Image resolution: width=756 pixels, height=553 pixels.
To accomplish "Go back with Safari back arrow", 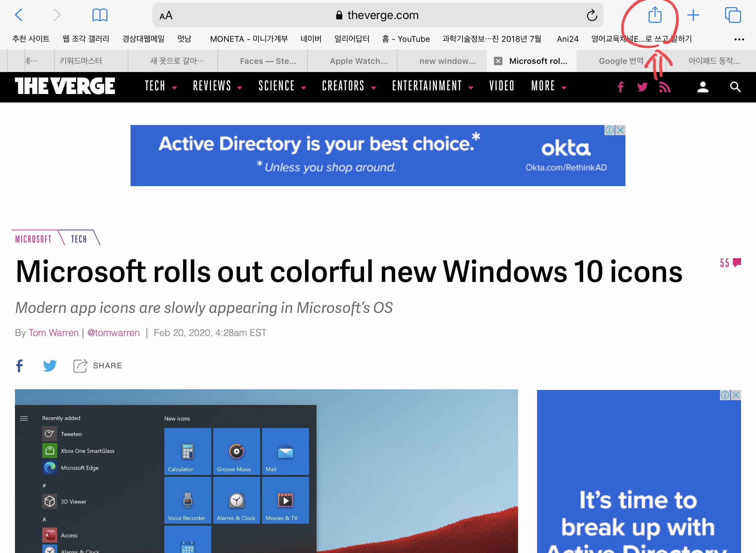I will pyautogui.click(x=19, y=15).
